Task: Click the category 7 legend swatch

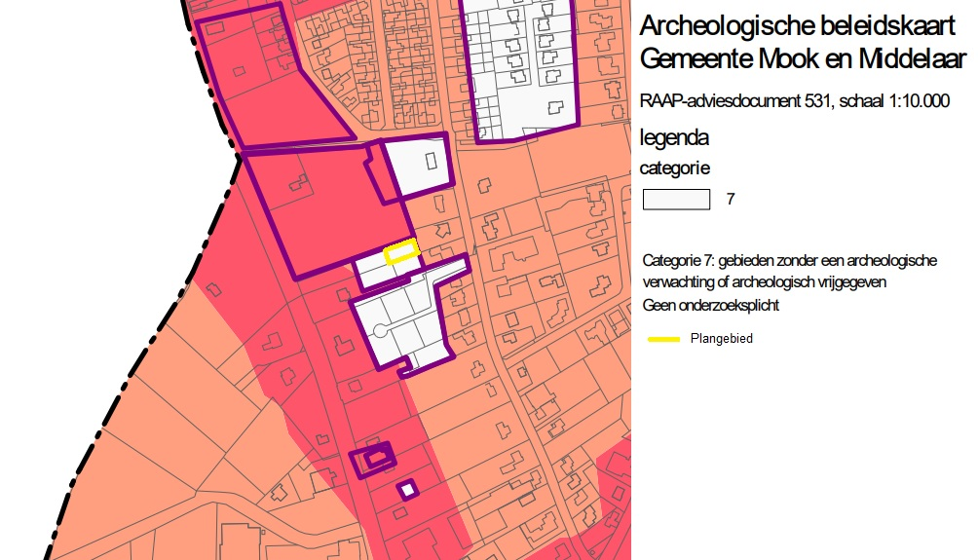Action: coord(676,200)
